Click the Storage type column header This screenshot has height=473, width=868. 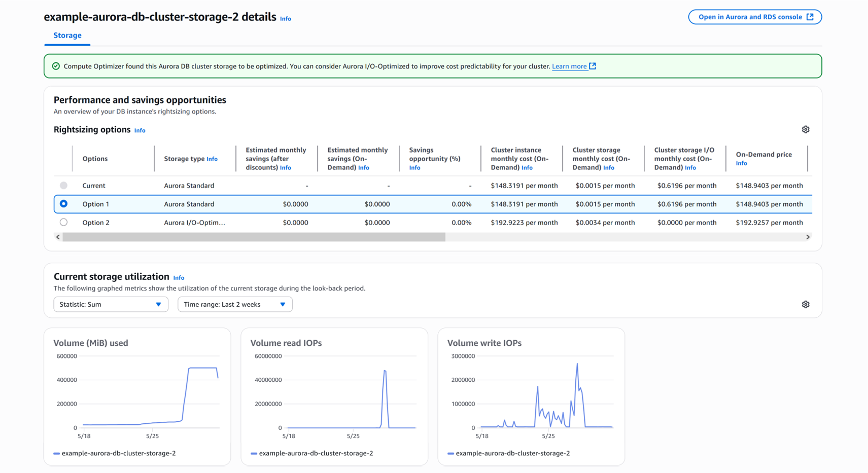(184, 159)
